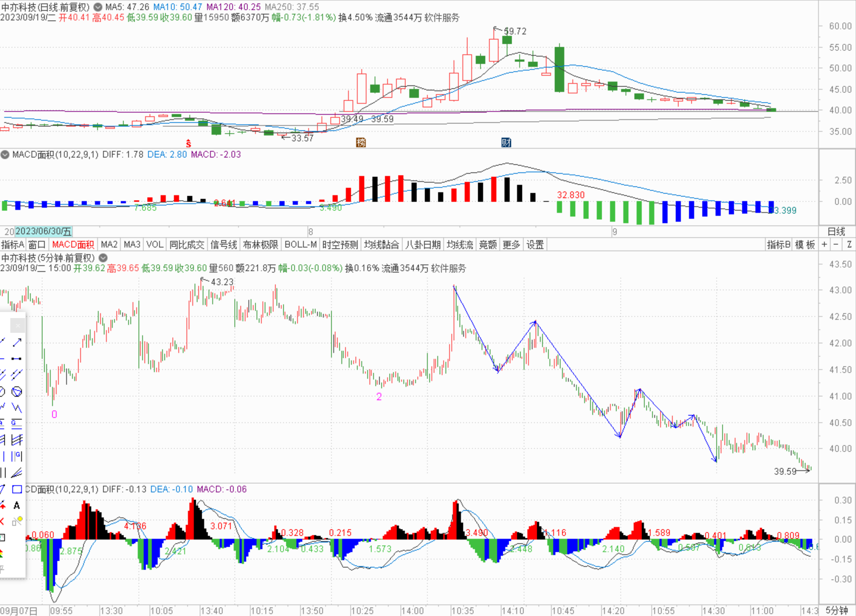Select BOLL-M indicator tab
This screenshot has height=616, width=856.
pos(301,244)
